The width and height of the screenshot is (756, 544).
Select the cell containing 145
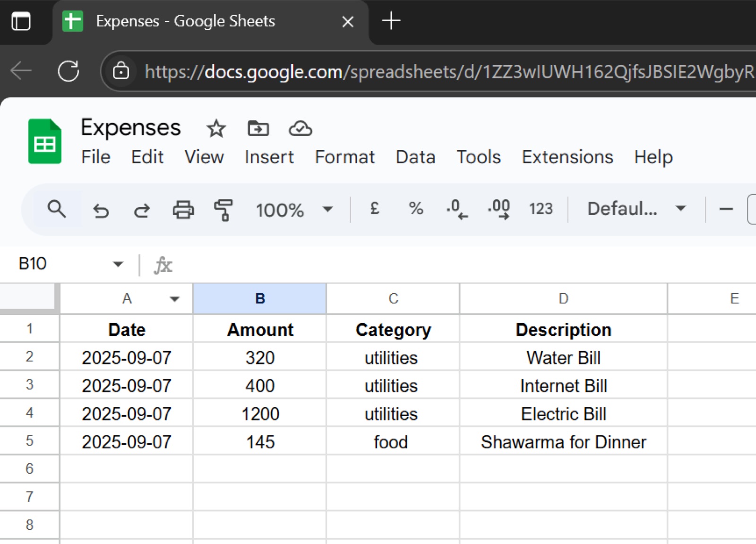260,441
